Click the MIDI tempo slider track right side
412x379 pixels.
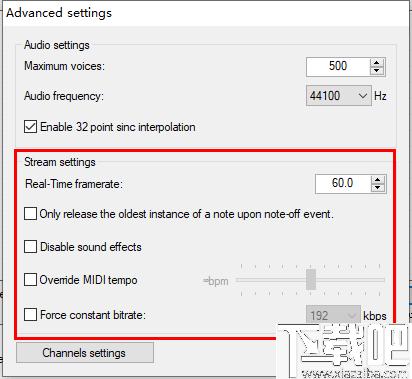click(350, 280)
